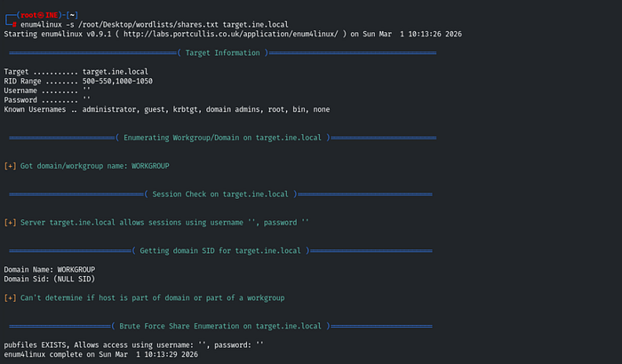This screenshot has width=622, height=364.
Task: Select the Domain Sid (NULL SID) line
Action: pyautogui.click(x=50, y=279)
